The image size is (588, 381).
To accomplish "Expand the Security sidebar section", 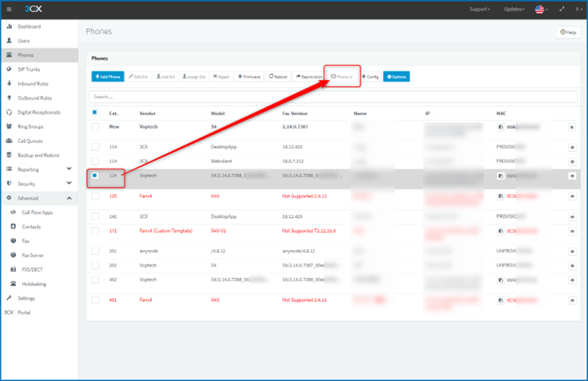I will (39, 184).
